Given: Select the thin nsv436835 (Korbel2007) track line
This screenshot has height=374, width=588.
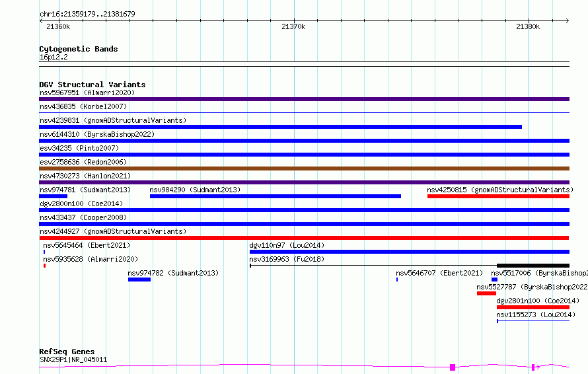Looking at the screenshot, I should click(304, 112).
